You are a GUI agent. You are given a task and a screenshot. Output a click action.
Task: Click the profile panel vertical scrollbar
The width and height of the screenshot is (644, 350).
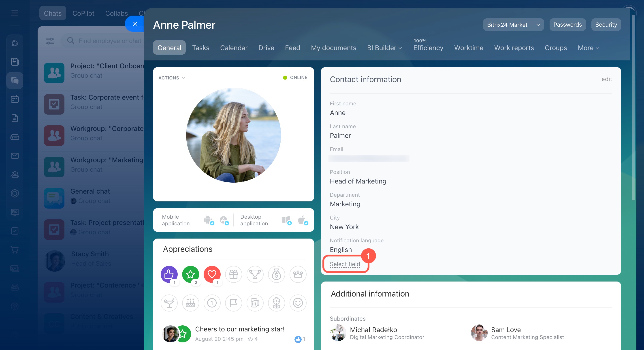click(633, 107)
